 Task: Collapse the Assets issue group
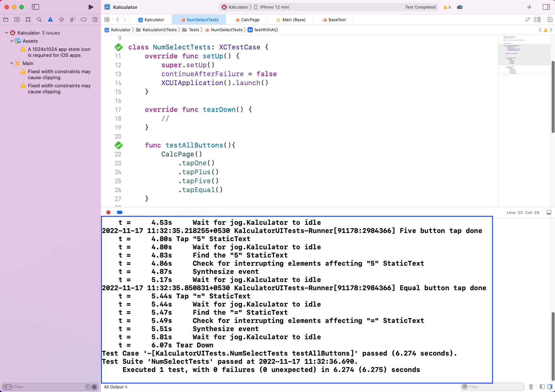pyautogui.click(x=12, y=41)
